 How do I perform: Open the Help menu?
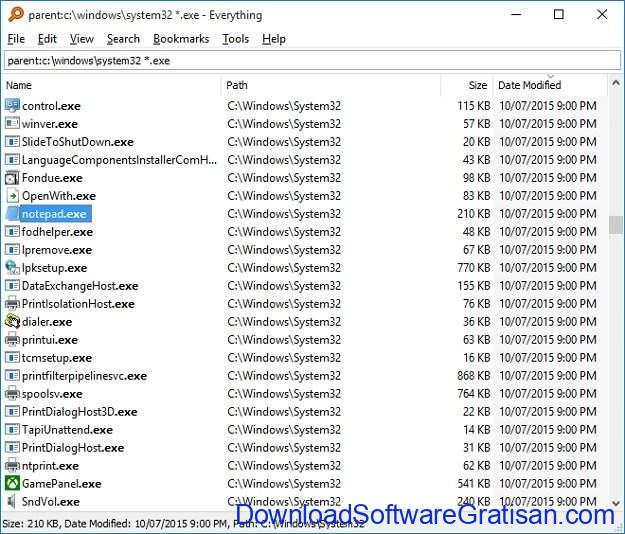click(x=274, y=39)
